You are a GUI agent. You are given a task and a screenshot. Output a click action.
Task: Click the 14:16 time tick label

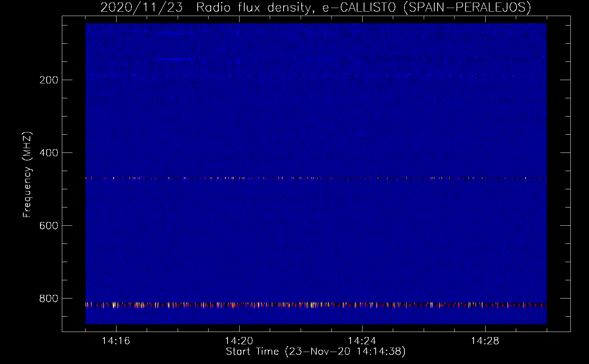(x=116, y=341)
